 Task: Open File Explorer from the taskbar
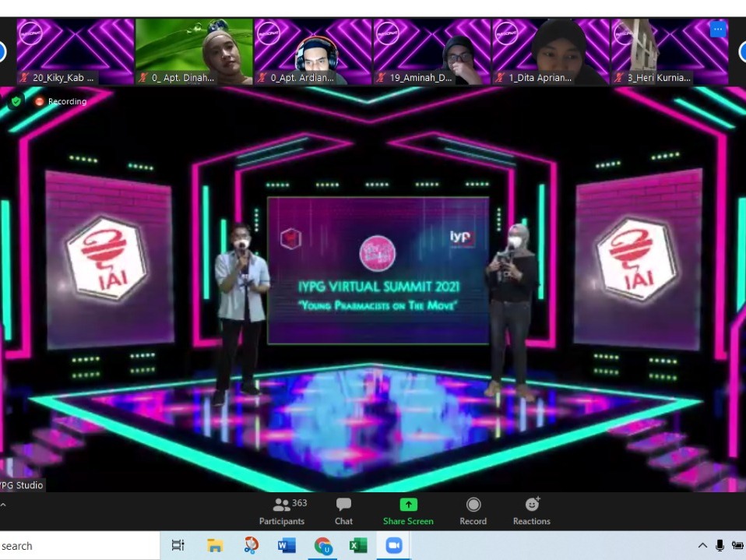tap(215, 545)
